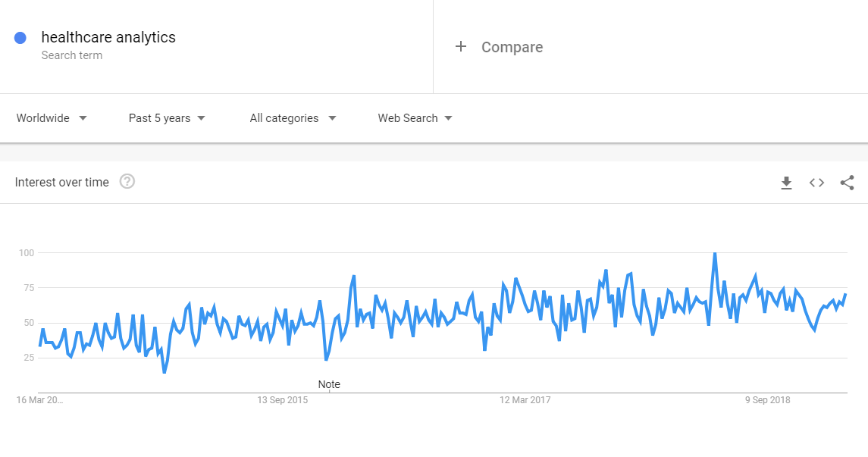
Task: Click the 100 value axis label
Action: point(27,253)
